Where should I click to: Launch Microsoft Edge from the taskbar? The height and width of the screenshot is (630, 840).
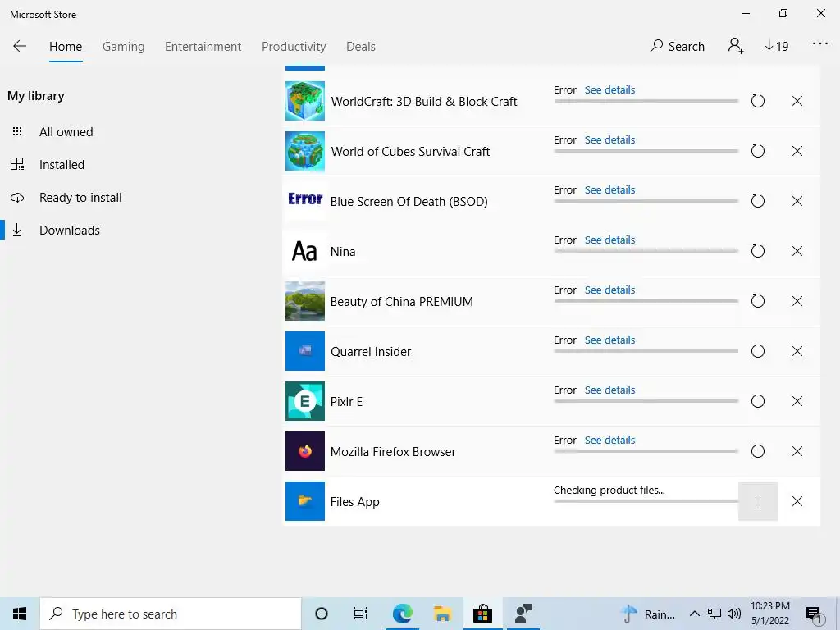click(402, 614)
